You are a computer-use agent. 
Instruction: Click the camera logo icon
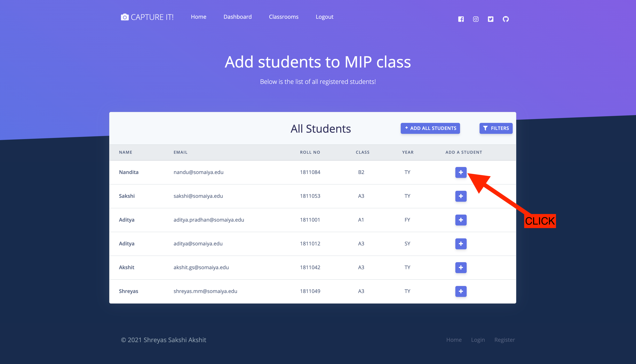124,17
